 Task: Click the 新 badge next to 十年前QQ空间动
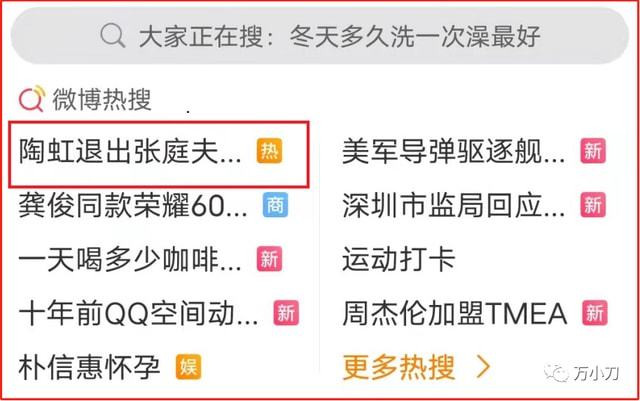pyautogui.click(x=286, y=313)
